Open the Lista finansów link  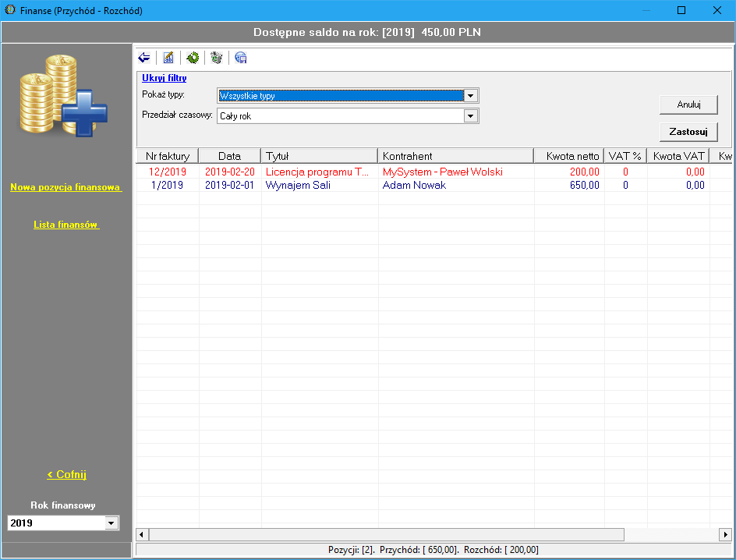(66, 225)
